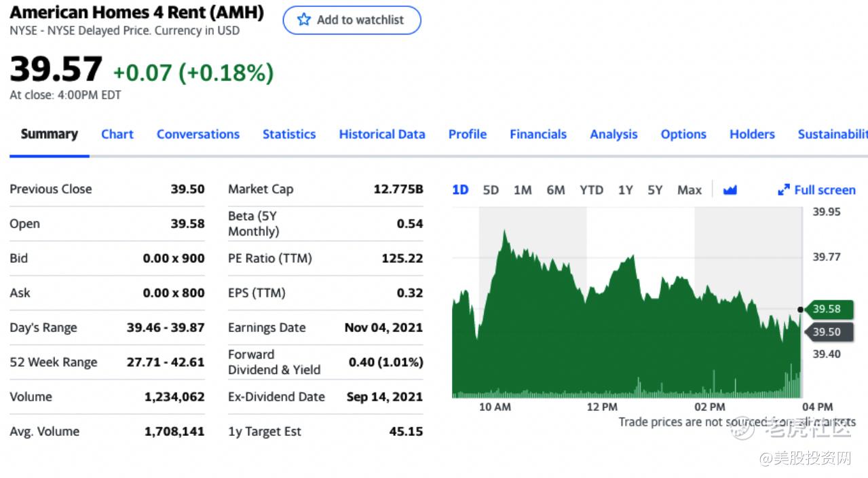
Task: Click the Bid value 0.00 x 900
Action: tap(174, 259)
